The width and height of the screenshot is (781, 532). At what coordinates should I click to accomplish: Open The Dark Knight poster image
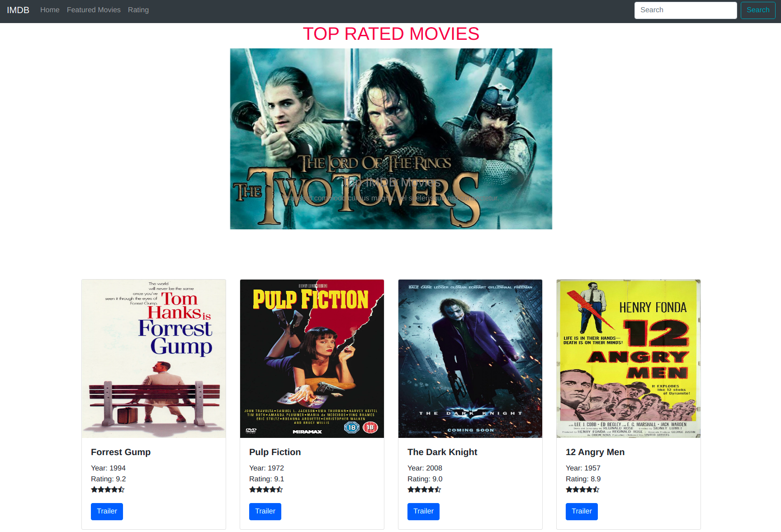470,359
